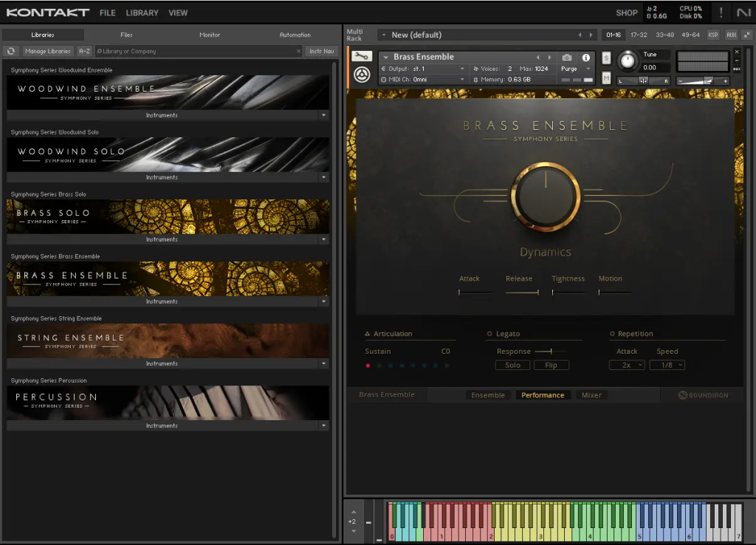
Task: Shift the keyboard octave down
Action: click(x=354, y=531)
